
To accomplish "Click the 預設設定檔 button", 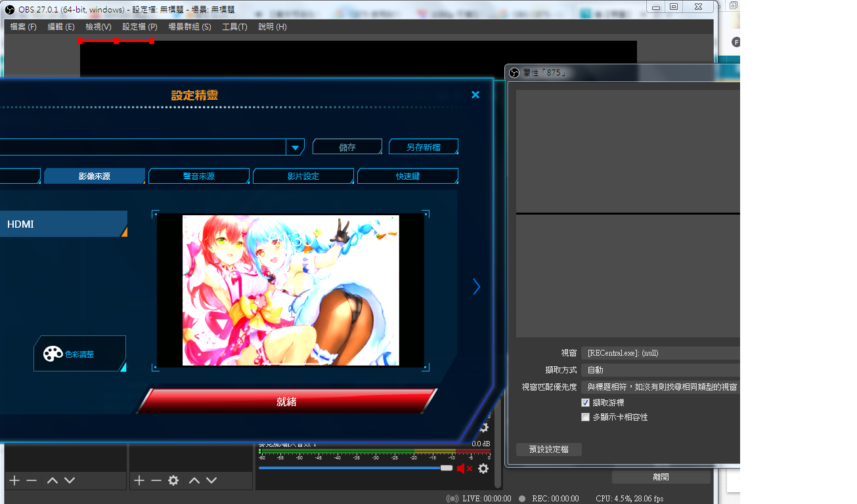I will (x=549, y=450).
